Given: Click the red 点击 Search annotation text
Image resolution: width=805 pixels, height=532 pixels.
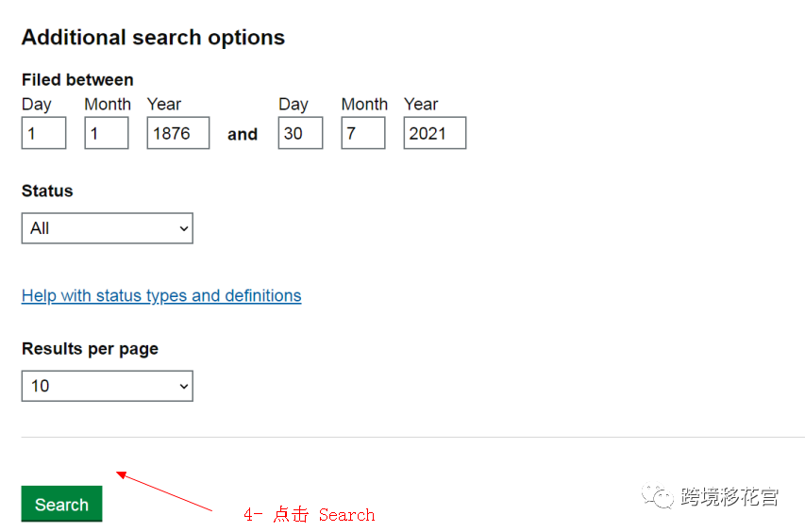Looking at the screenshot, I should click(x=310, y=515).
